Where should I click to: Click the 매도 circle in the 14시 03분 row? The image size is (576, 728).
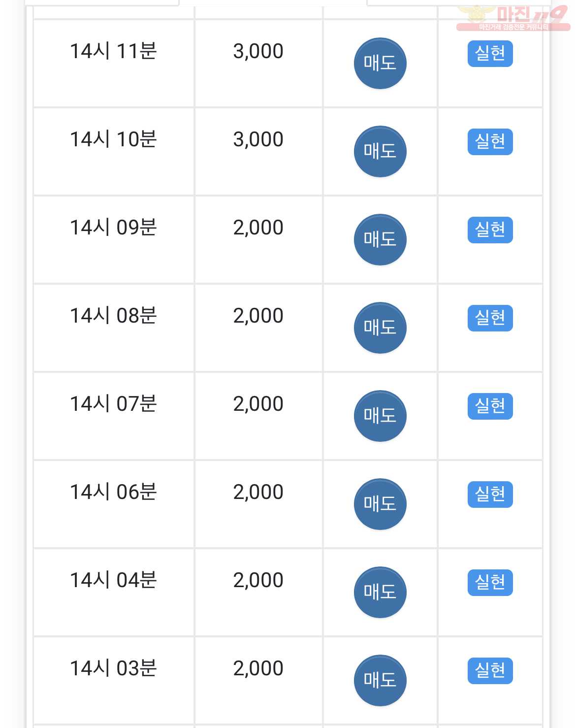[380, 681]
